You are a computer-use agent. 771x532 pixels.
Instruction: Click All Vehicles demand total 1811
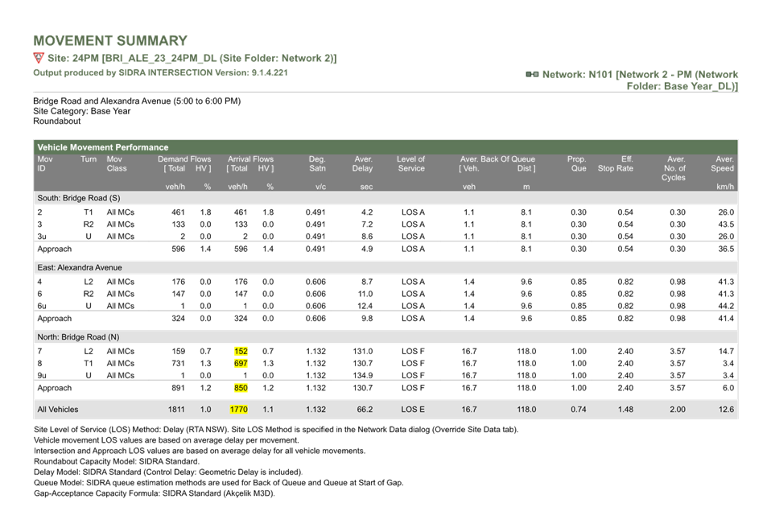point(176,410)
